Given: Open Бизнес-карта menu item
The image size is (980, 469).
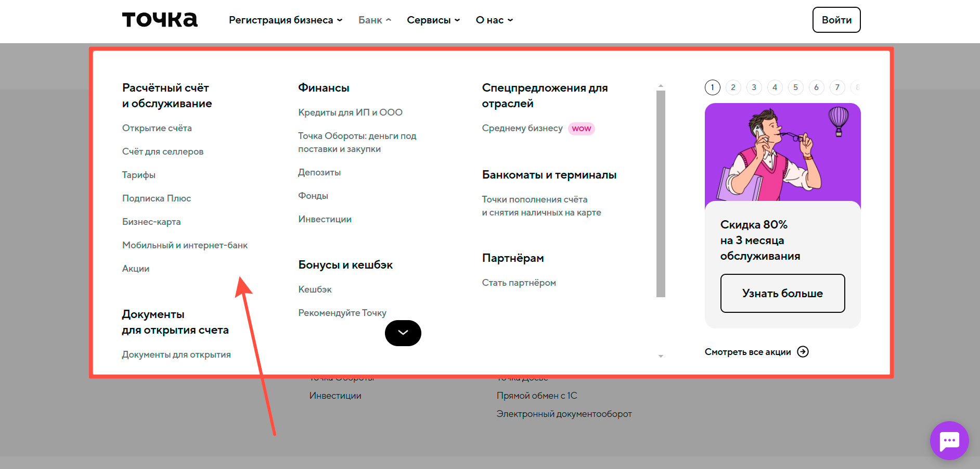Looking at the screenshot, I should coord(151,222).
